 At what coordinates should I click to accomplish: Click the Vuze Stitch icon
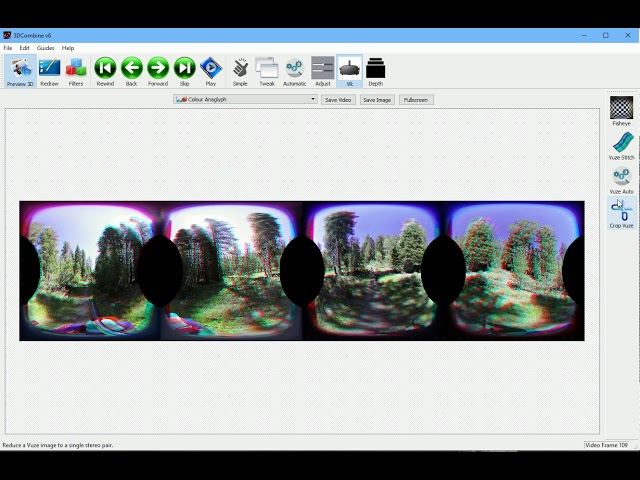tap(621, 145)
